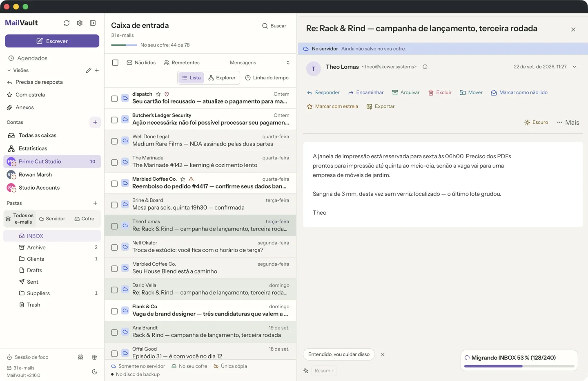Click warning triangle on Marbled Coffee Co. reembolso email
The height and width of the screenshot is (381, 588).
191,179
